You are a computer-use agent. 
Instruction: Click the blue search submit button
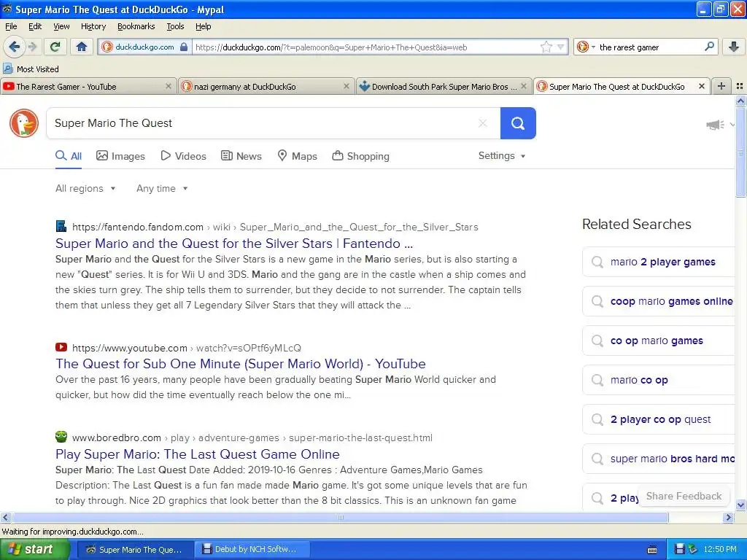pos(518,123)
